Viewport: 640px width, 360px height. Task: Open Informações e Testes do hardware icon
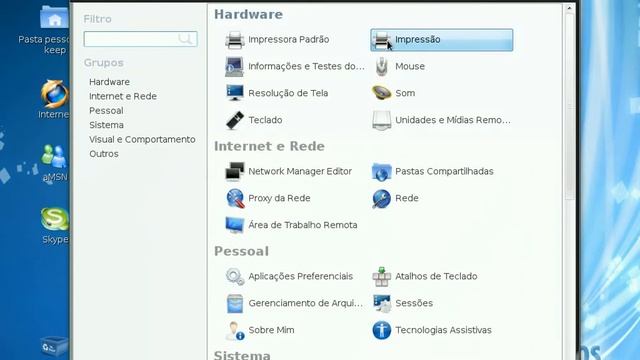coord(235,67)
